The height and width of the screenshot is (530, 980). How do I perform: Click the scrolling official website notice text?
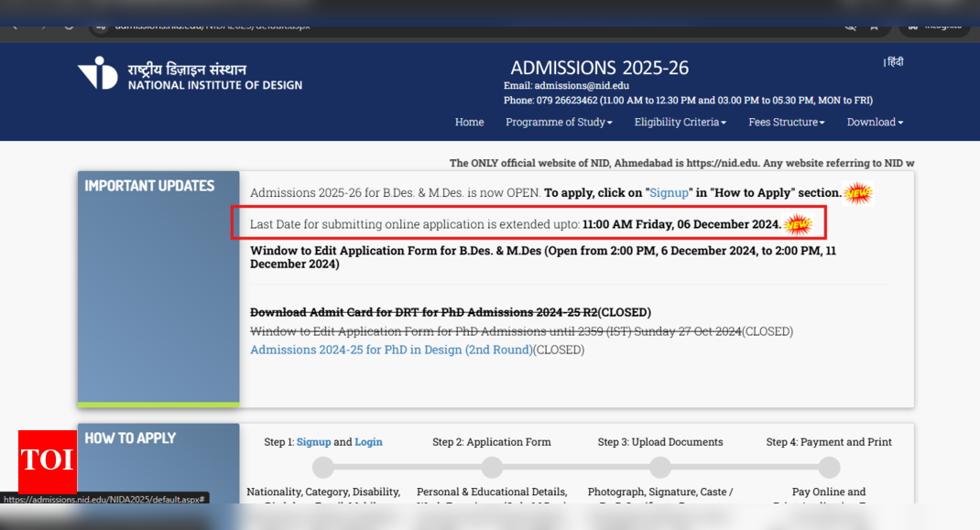tap(681, 163)
